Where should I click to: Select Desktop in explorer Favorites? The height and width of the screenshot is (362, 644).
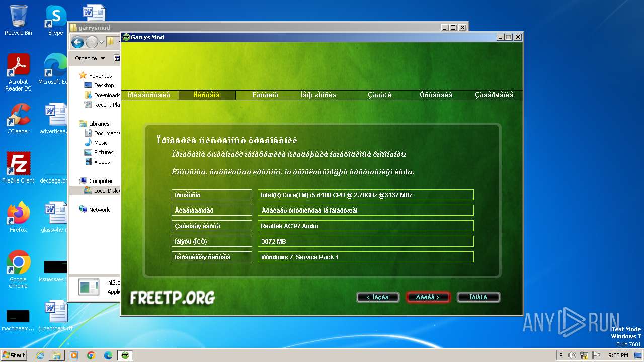click(x=99, y=85)
